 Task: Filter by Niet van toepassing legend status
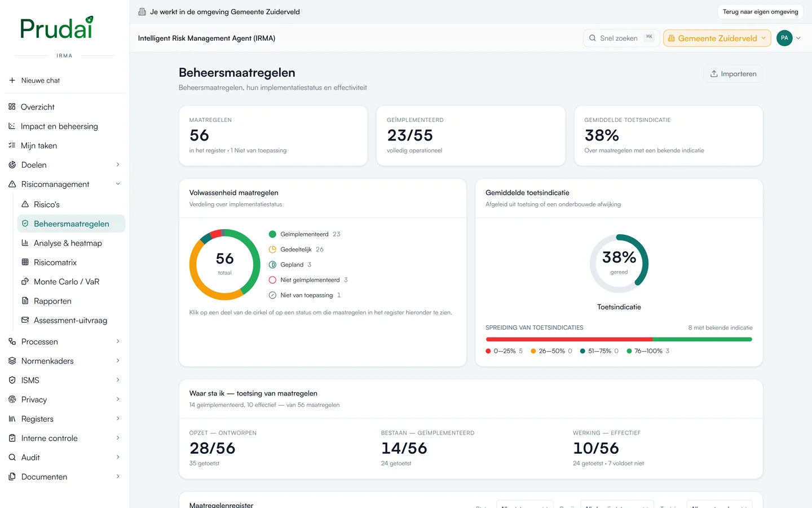pos(304,295)
